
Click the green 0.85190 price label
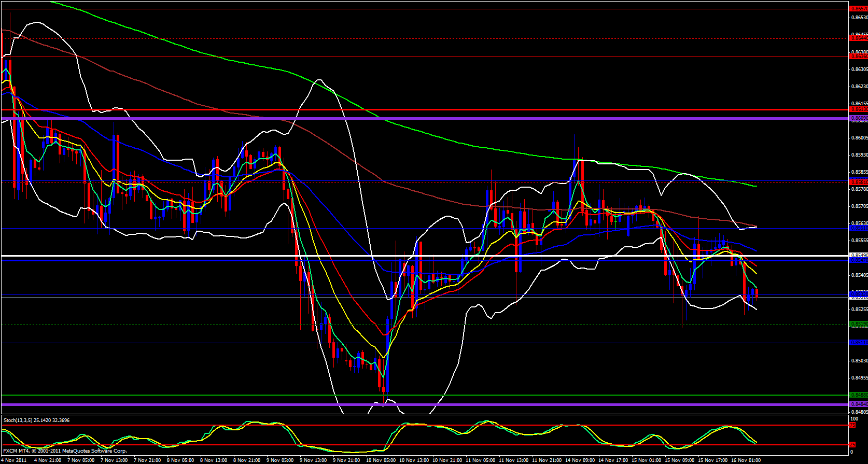click(858, 324)
